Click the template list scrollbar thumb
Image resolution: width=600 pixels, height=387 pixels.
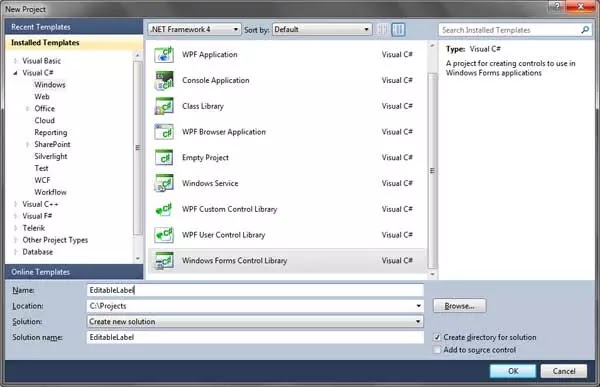pos(432,171)
